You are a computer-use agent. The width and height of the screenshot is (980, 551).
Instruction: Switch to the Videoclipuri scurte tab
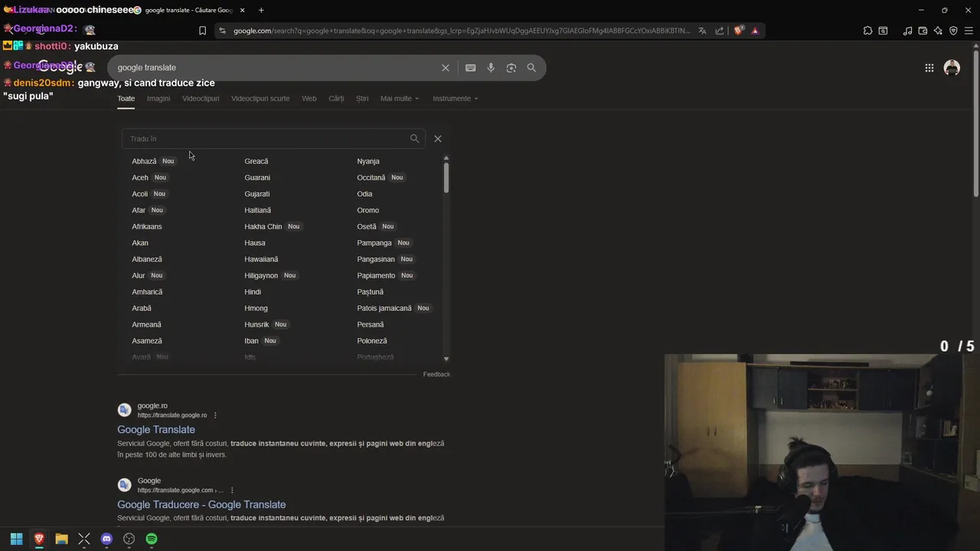260,99
